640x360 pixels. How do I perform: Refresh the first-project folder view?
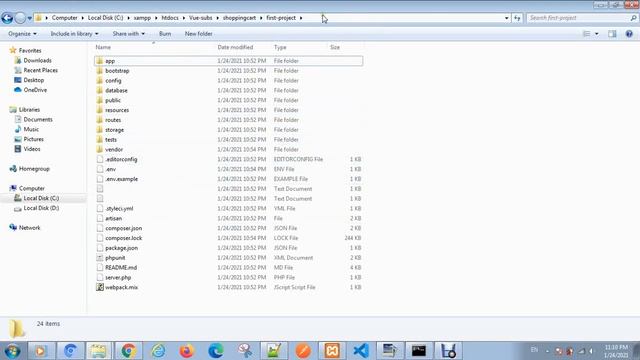(517, 18)
